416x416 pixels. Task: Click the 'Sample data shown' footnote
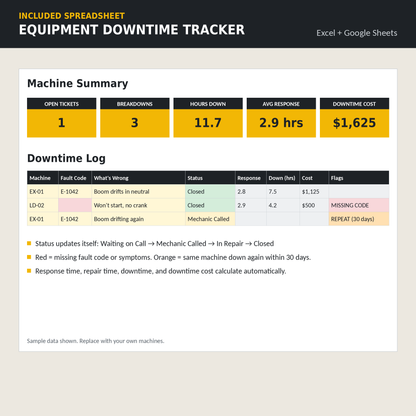[95, 341]
